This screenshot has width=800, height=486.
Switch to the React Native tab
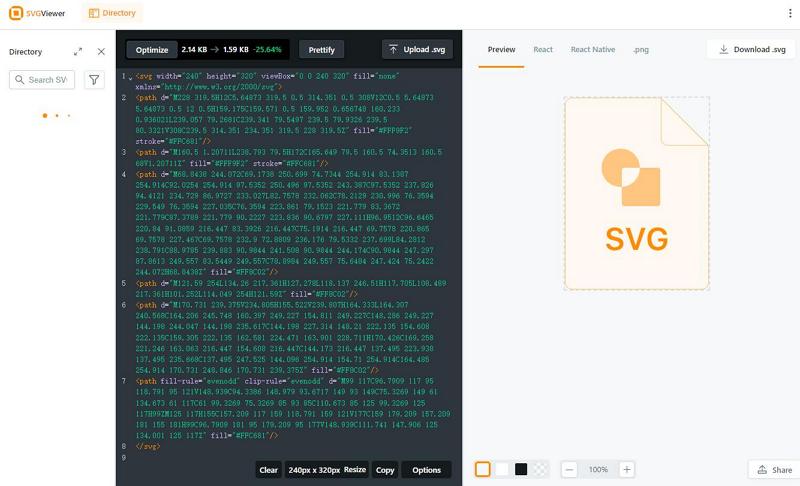592,49
